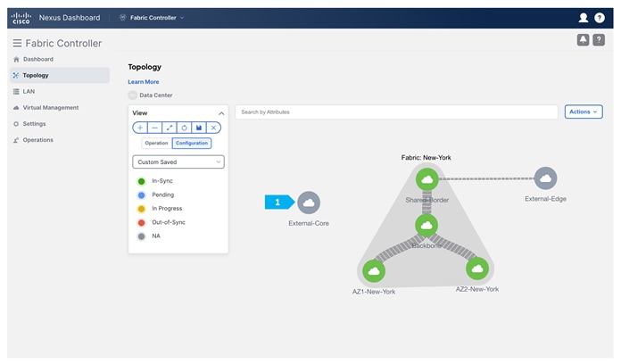Click the Dashboard home icon
Screen dimensions: 621x364
click(16, 60)
